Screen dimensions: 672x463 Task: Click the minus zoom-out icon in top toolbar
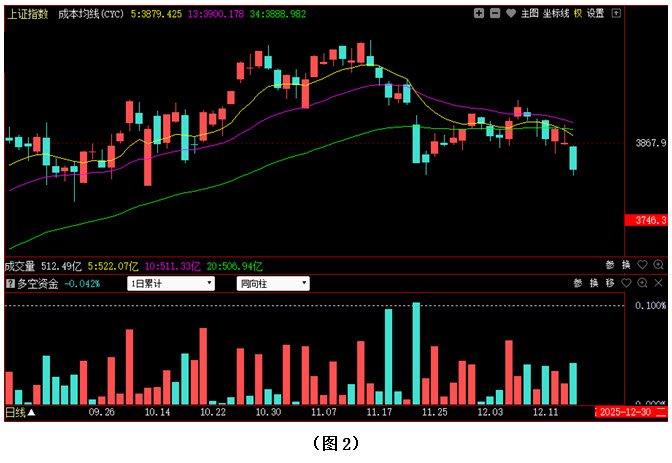(495, 14)
